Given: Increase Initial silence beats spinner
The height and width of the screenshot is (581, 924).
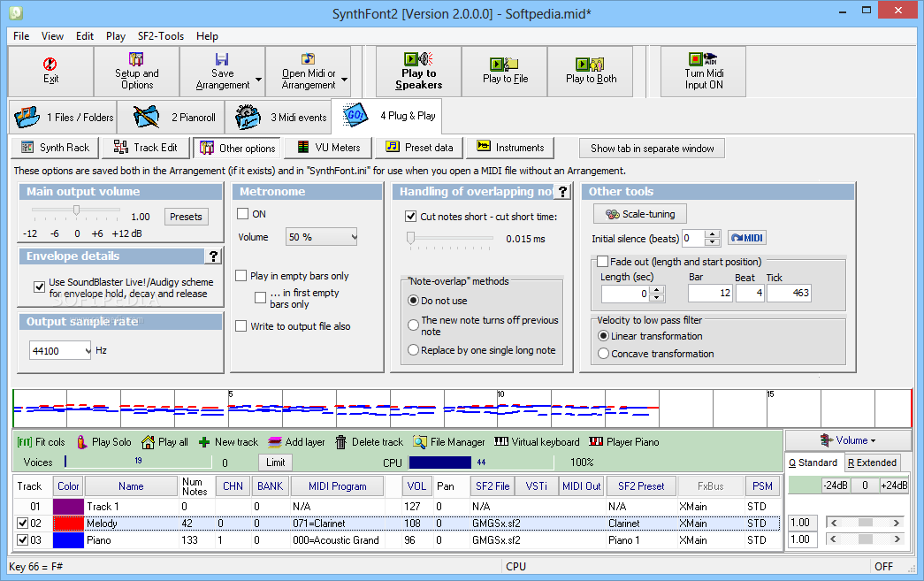Looking at the screenshot, I should 713,234.
